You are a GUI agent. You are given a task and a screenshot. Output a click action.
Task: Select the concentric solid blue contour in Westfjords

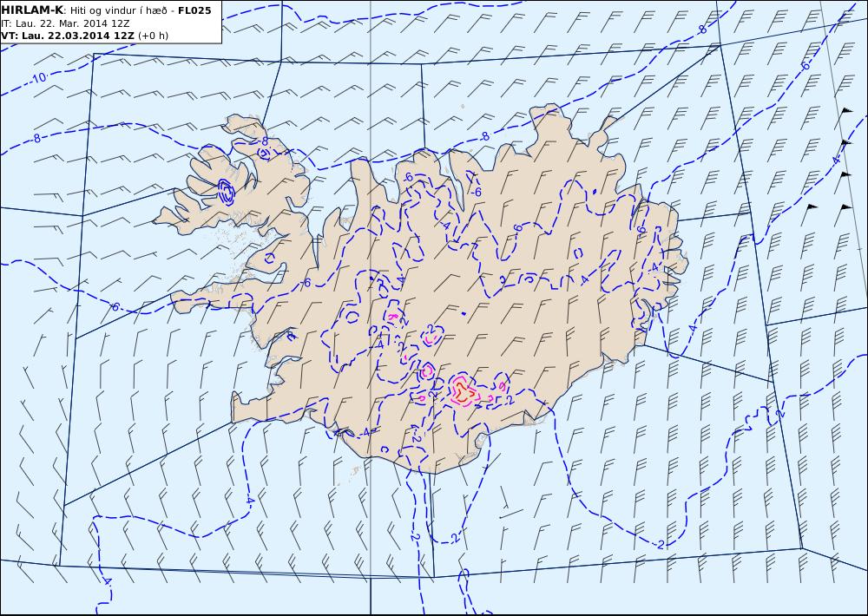(x=226, y=192)
